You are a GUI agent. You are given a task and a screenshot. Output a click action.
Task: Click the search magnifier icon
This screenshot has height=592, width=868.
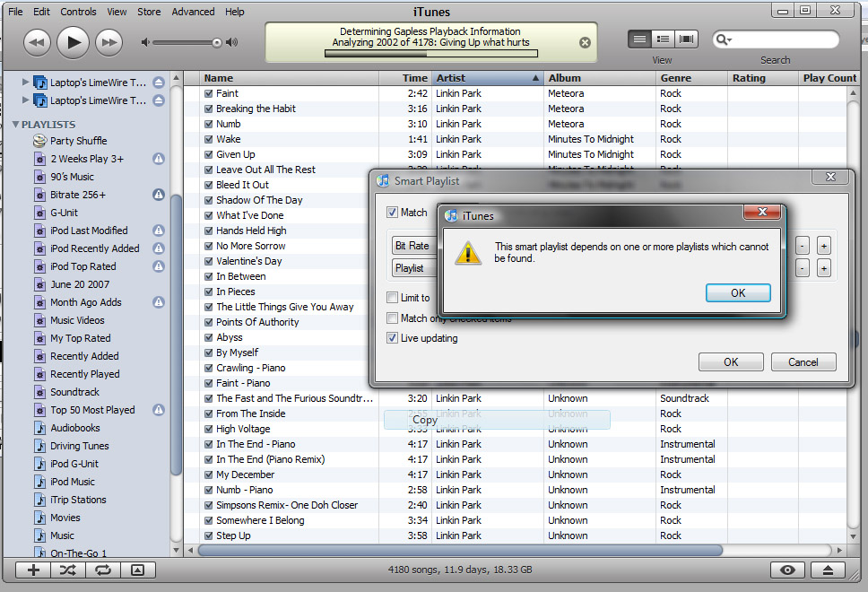(x=723, y=39)
